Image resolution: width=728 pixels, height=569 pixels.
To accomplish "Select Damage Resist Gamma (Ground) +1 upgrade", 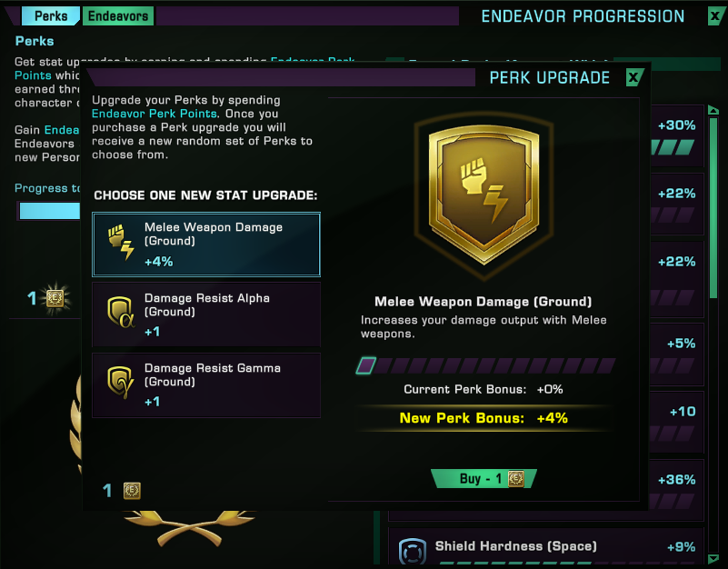I will click(206, 385).
